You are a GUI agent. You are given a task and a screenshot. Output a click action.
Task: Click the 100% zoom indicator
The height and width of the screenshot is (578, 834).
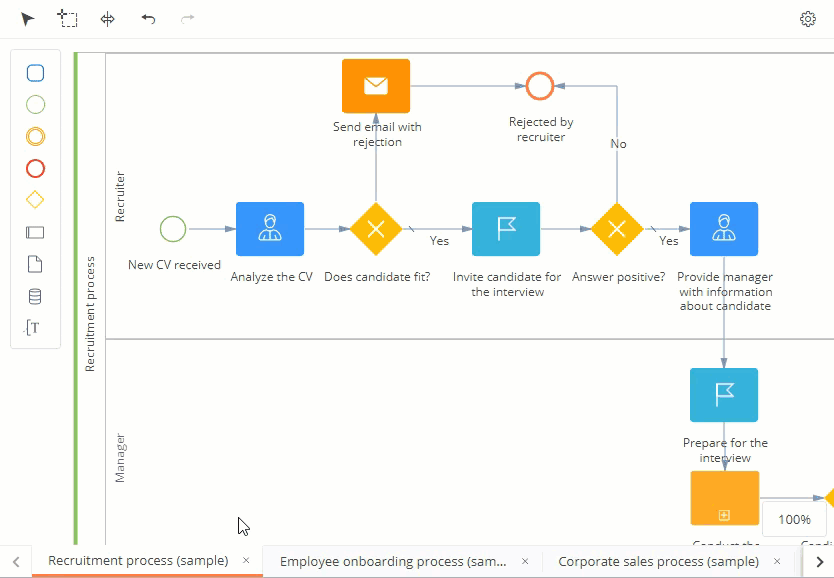(794, 520)
